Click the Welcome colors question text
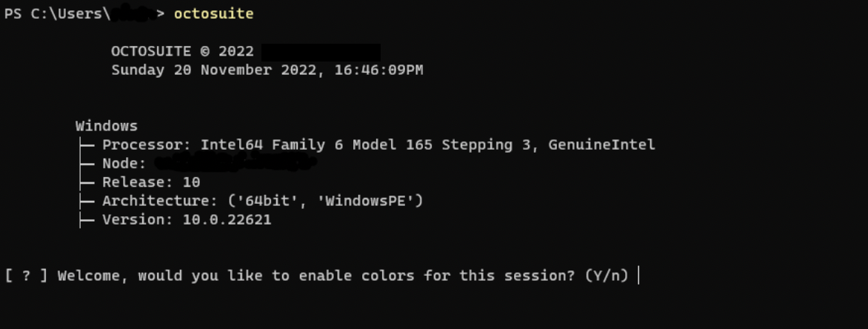 [316, 275]
